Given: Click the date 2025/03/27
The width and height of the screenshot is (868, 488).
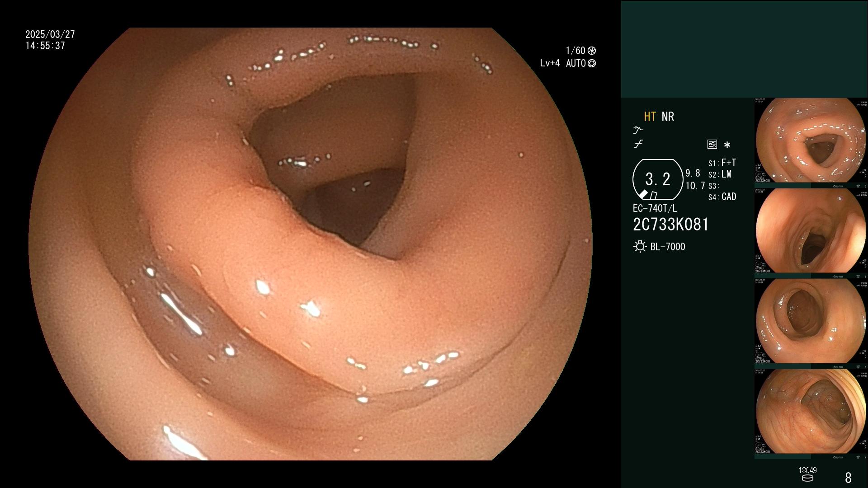Looking at the screenshot, I should tap(50, 34).
